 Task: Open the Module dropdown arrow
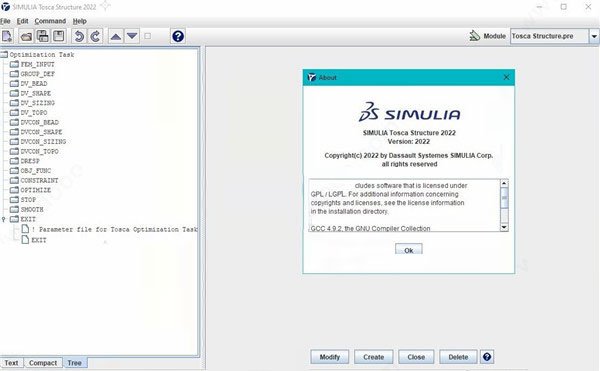(x=594, y=36)
